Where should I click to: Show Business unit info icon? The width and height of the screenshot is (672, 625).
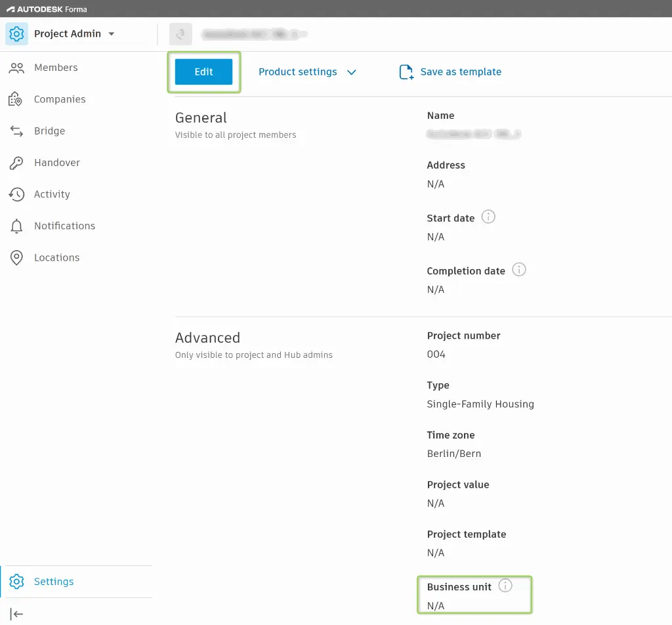[505, 586]
